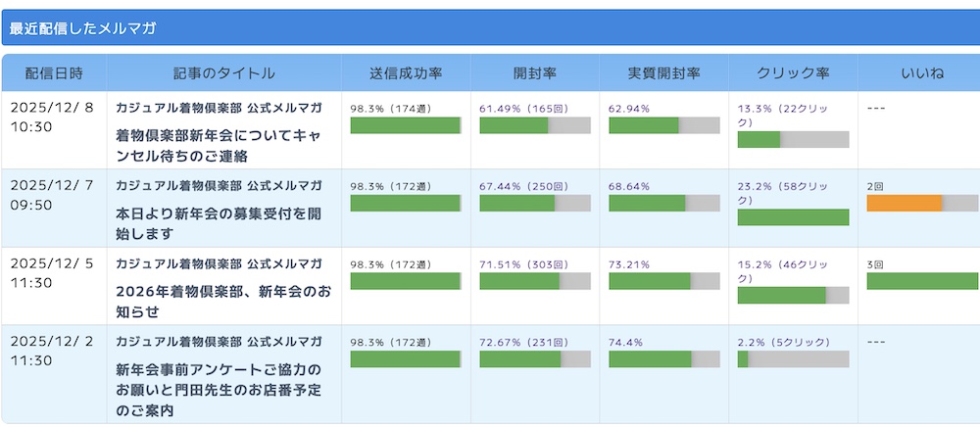Select the 送信成功率 column header

coord(406,73)
